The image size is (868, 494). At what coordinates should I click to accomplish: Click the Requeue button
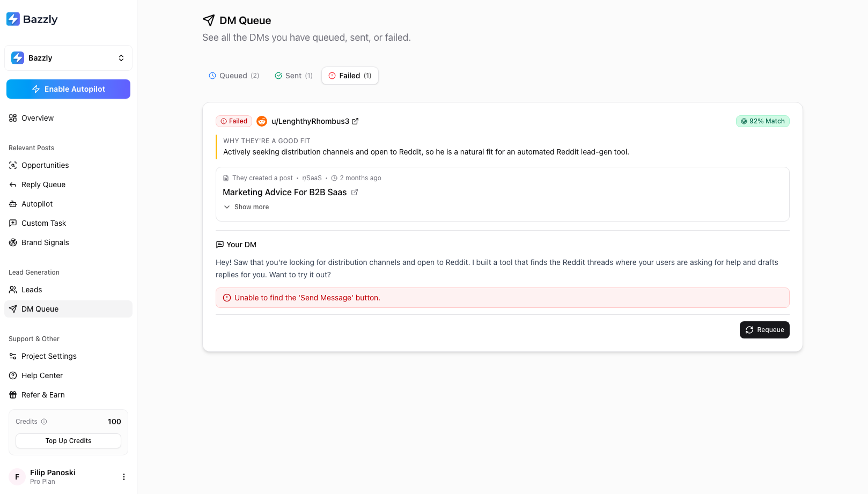pos(764,330)
